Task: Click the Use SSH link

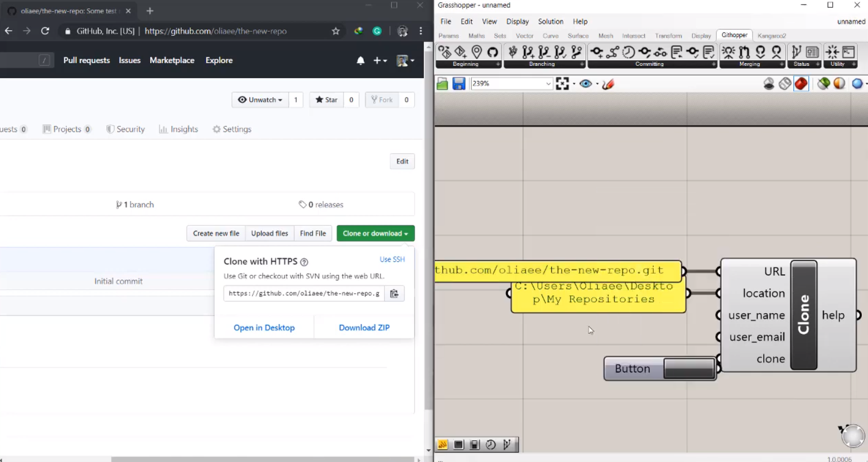Action: [392, 260]
